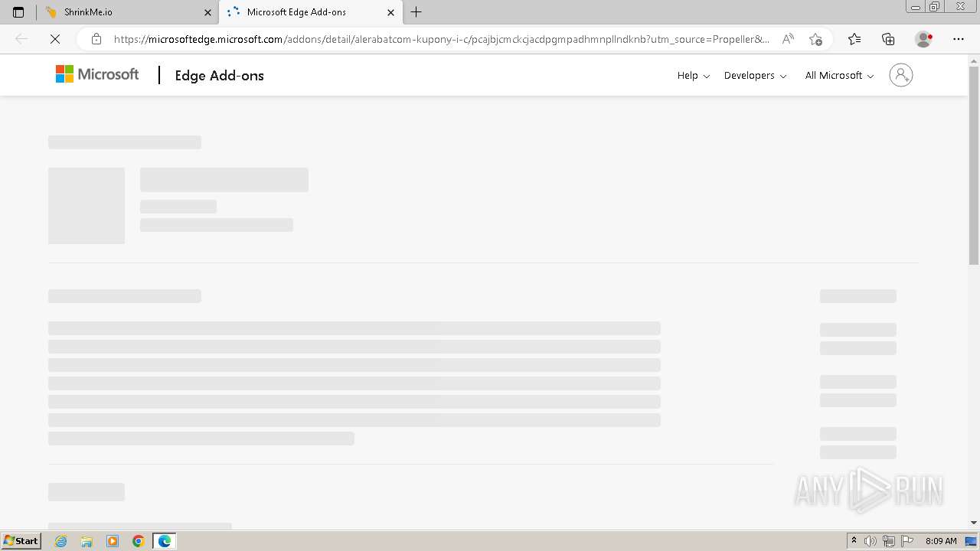980x551 pixels.
Task: Open the tab actions menu icon
Action: pyautogui.click(x=18, y=12)
